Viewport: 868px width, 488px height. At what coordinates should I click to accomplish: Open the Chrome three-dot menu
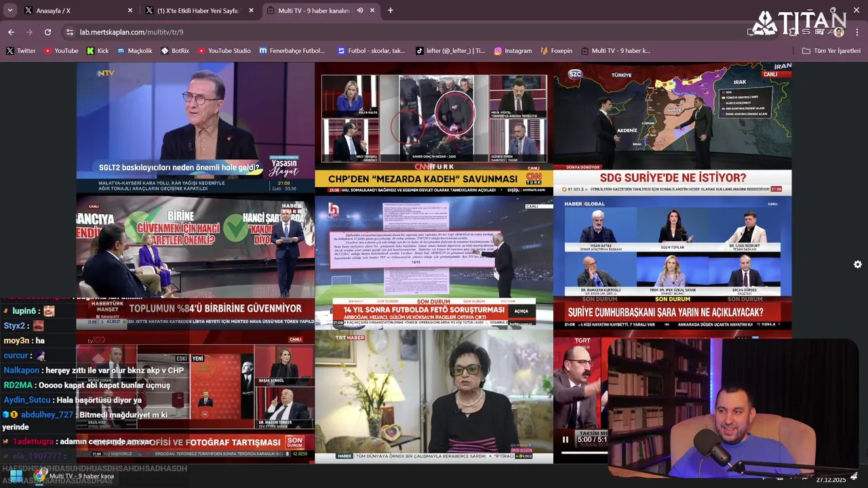coord(858,32)
